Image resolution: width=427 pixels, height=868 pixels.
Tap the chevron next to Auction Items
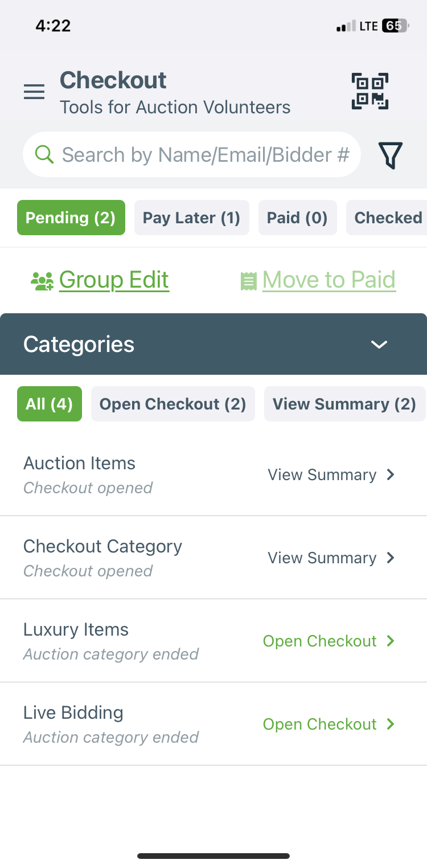click(x=391, y=474)
